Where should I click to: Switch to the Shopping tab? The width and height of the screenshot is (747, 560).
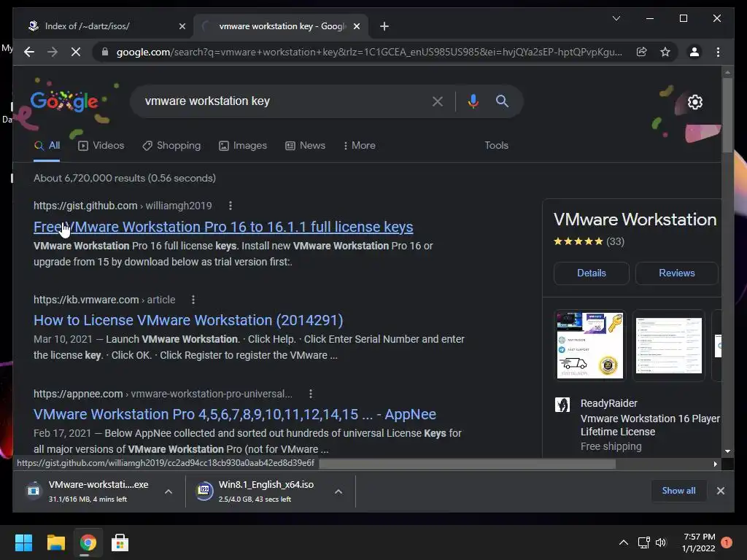click(171, 146)
